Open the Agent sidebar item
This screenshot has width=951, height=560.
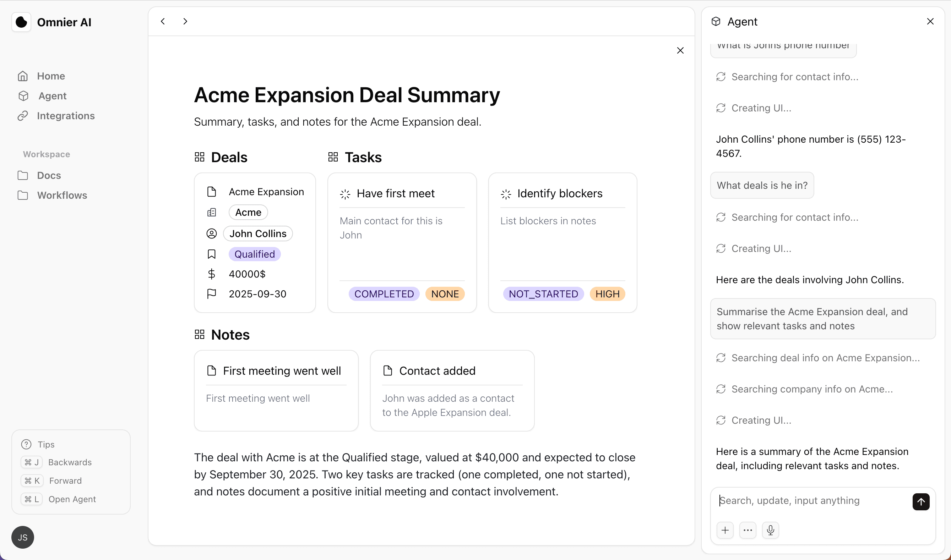pyautogui.click(x=52, y=96)
